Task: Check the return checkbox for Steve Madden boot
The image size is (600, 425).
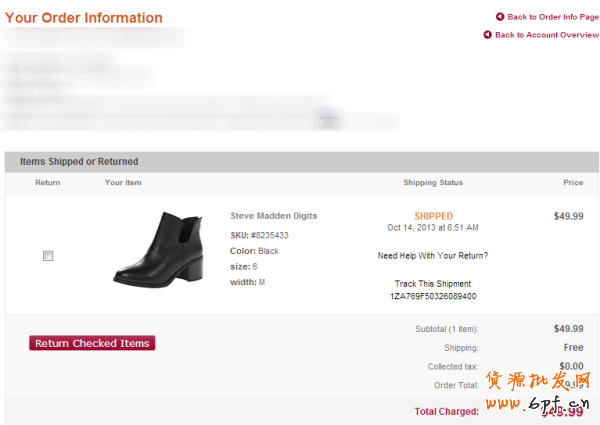Action: 48,256
